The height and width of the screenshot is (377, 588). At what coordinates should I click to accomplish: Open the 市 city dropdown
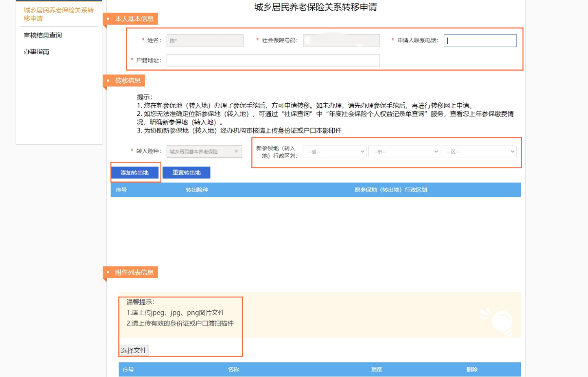click(404, 152)
